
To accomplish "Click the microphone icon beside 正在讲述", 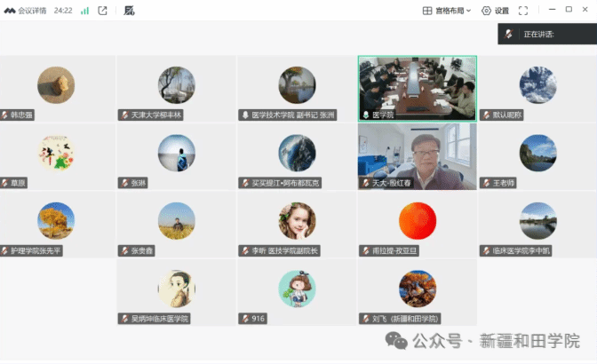I will tap(510, 34).
